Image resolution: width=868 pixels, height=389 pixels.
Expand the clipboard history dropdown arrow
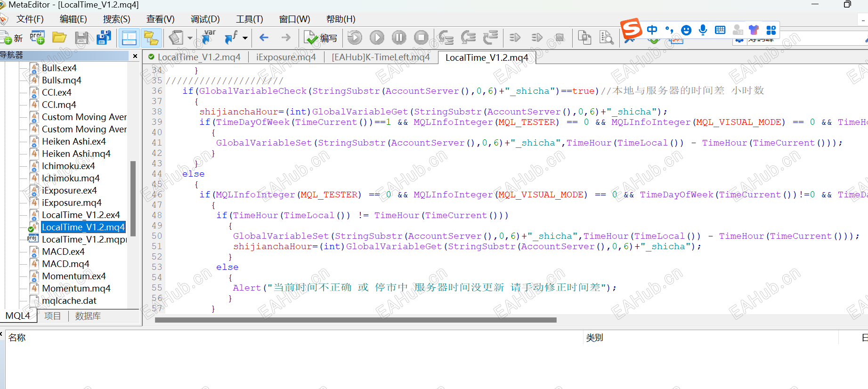(x=190, y=38)
